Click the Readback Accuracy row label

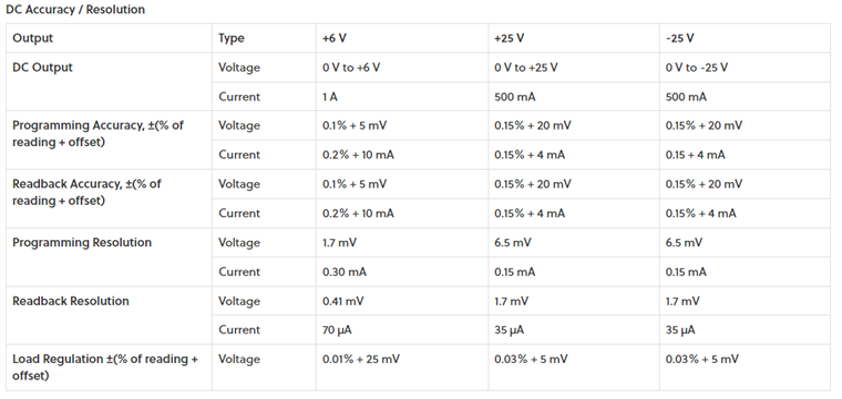(86, 192)
